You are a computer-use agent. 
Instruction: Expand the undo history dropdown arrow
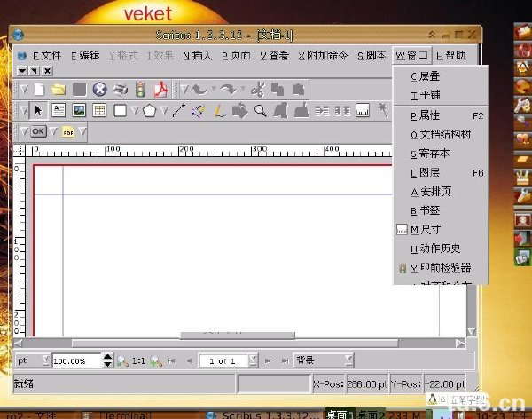coord(214,89)
